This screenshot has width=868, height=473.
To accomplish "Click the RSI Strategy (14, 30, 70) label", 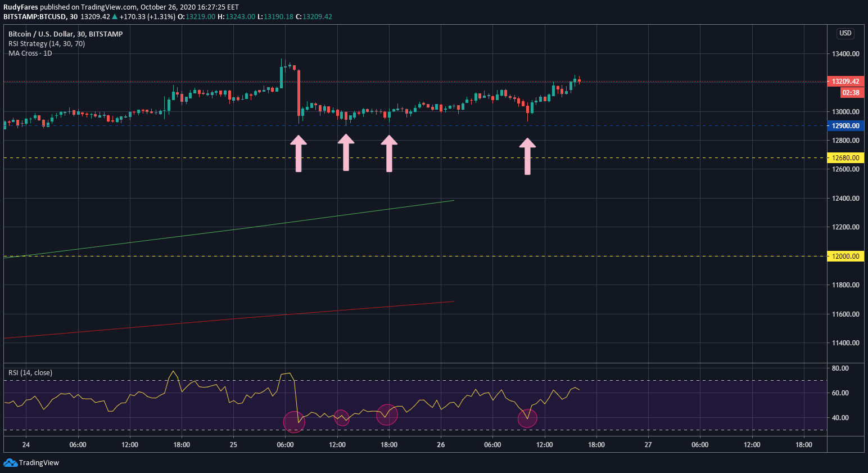I will click(47, 44).
